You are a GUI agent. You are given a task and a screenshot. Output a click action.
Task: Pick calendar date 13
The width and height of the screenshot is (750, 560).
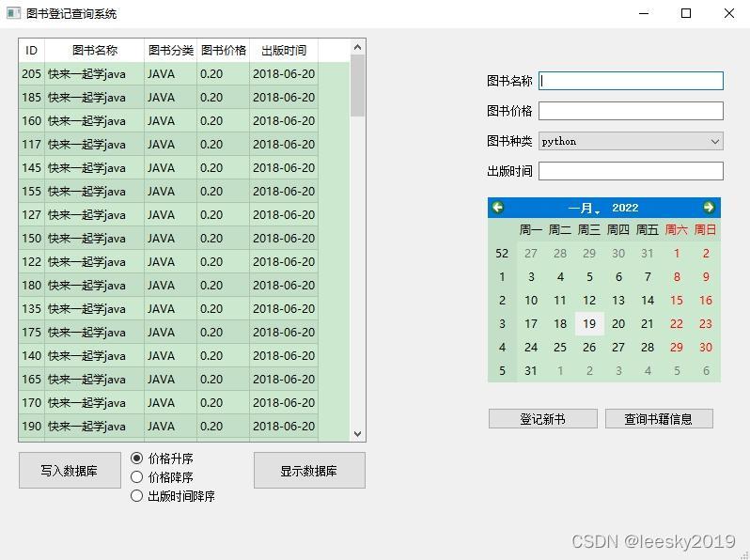point(618,301)
